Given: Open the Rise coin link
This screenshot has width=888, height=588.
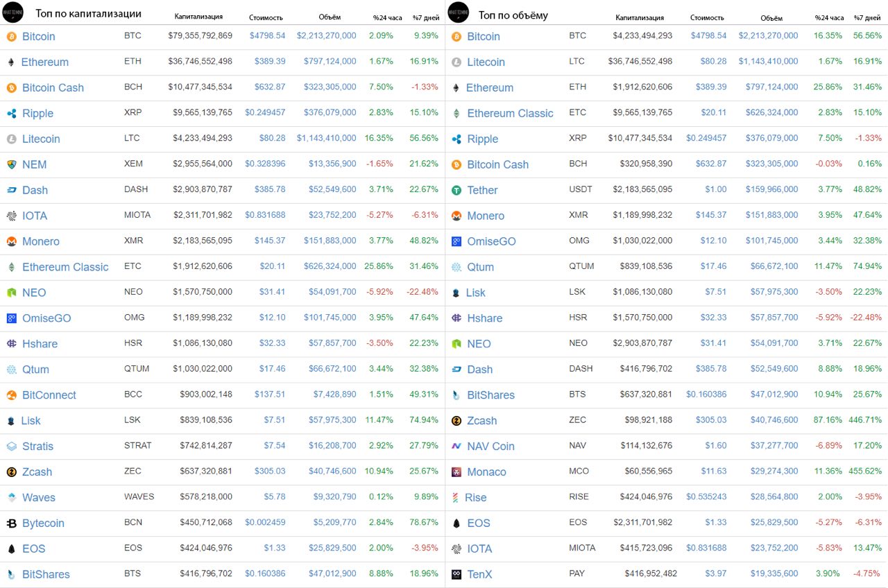Looking at the screenshot, I should pyautogui.click(x=475, y=498).
